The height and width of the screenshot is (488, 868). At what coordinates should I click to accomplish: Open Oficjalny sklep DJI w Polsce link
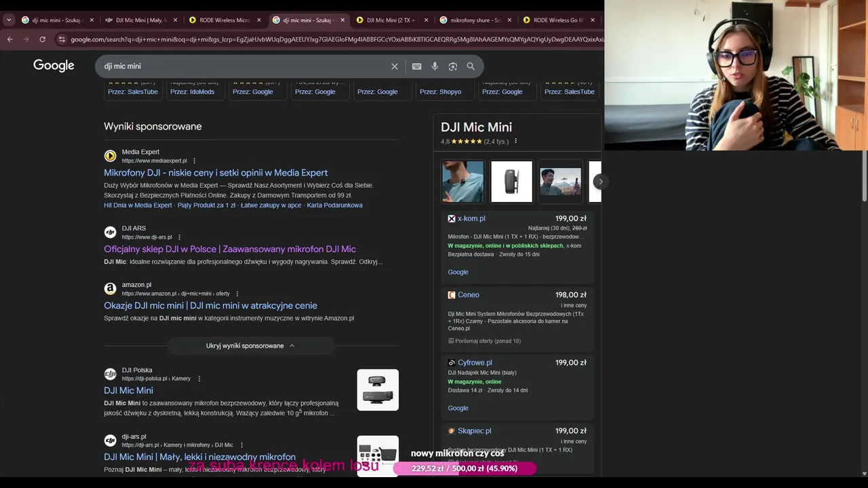pyautogui.click(x=230, y=249)
